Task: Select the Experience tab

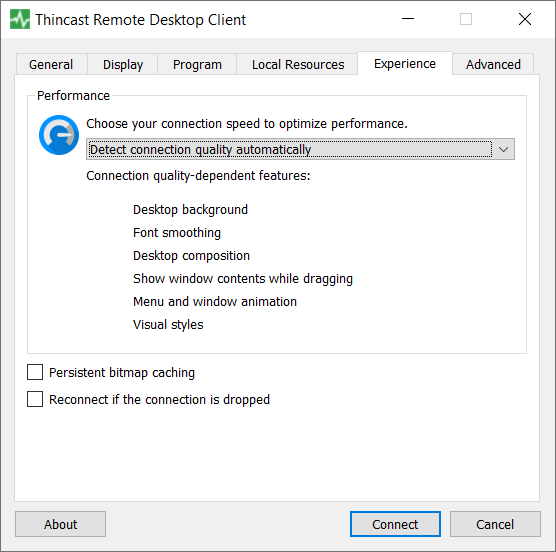Action: 405,64
